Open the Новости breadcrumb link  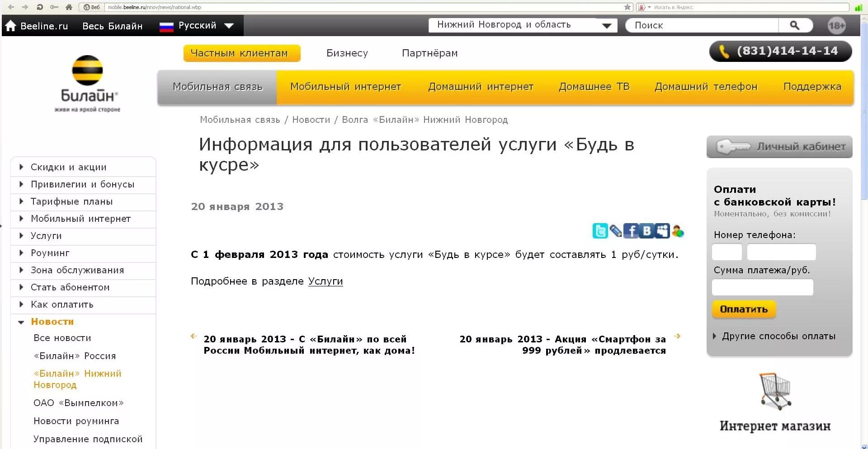(x=311, y=120)
